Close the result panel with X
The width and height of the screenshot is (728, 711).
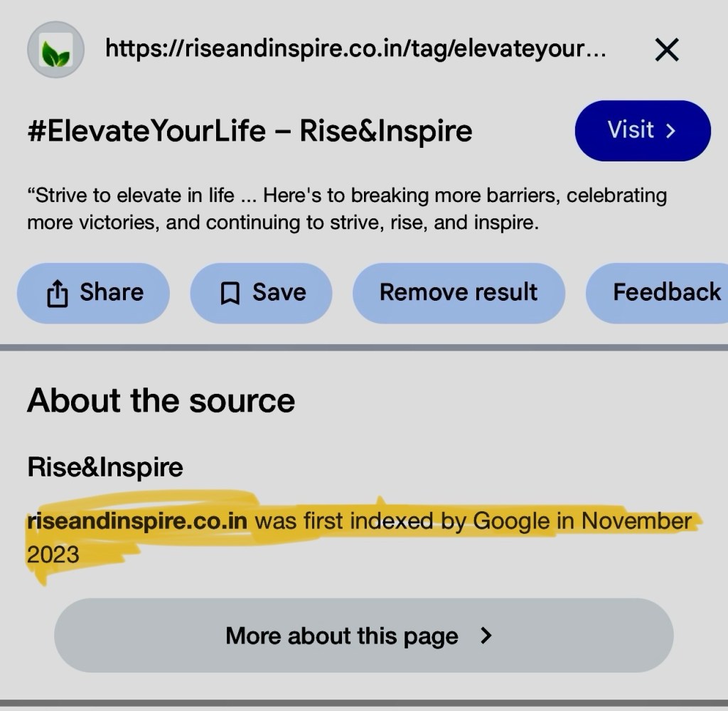(666, 50)
